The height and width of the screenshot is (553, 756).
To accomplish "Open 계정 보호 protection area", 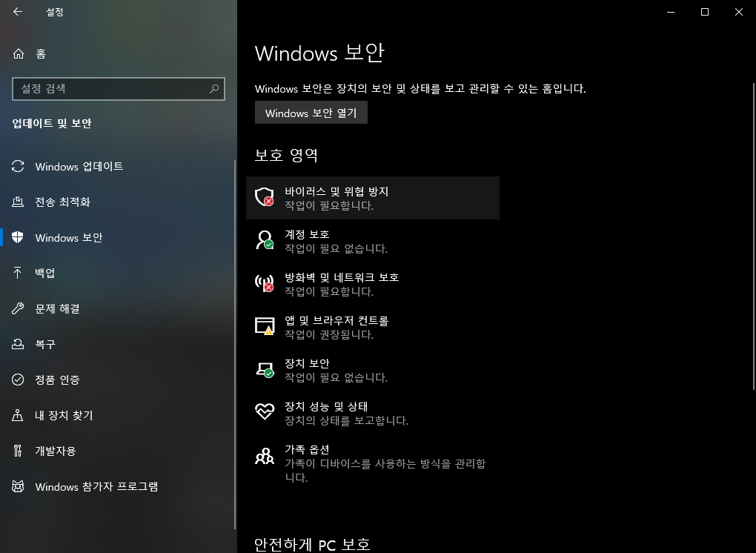I will (373, 241).
